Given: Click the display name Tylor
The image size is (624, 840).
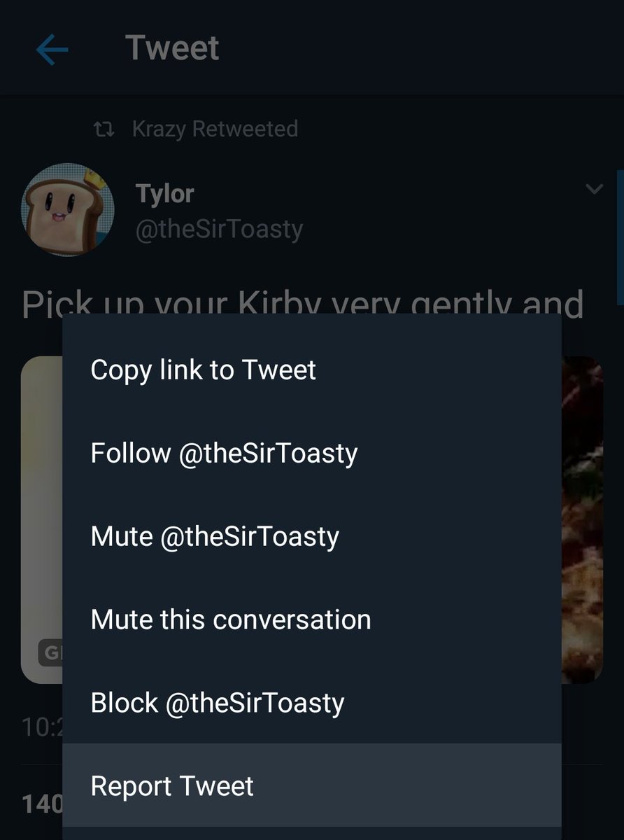Looking at the screenshot, I should point(164,194).
